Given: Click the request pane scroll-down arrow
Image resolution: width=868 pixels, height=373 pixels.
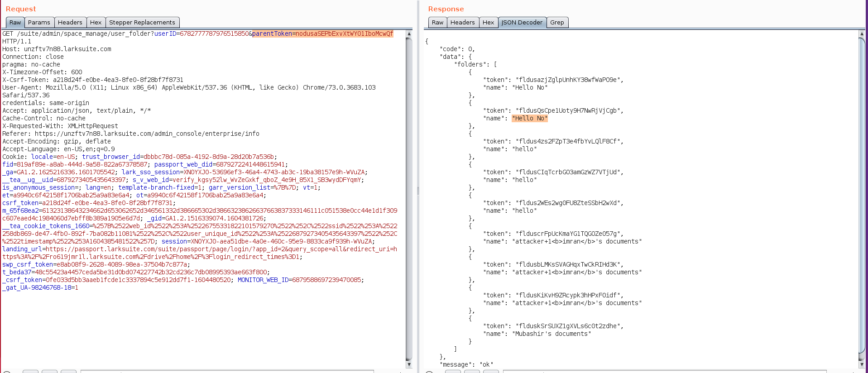Looking at the screenshot, I should tap(409, 364).
